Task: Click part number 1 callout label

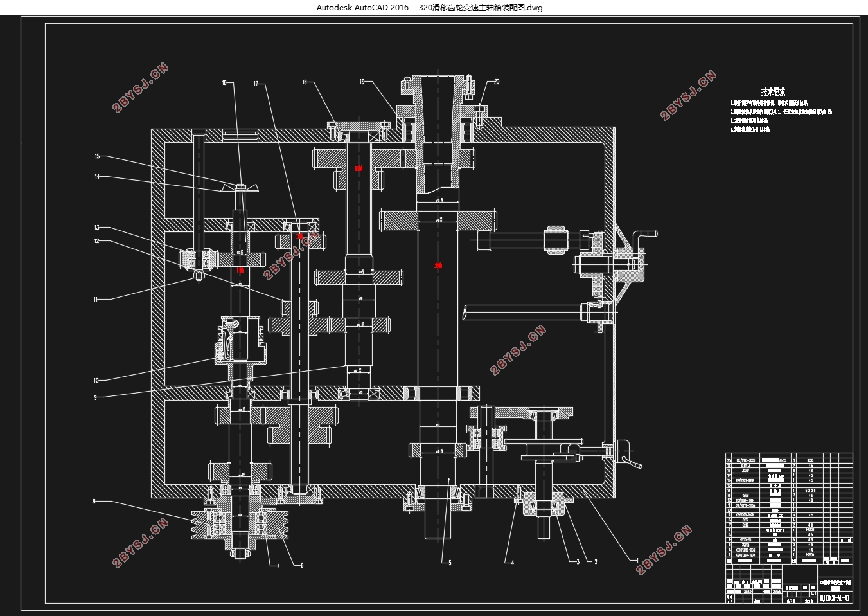Action: pyautogui.click(x=636, y=561)
